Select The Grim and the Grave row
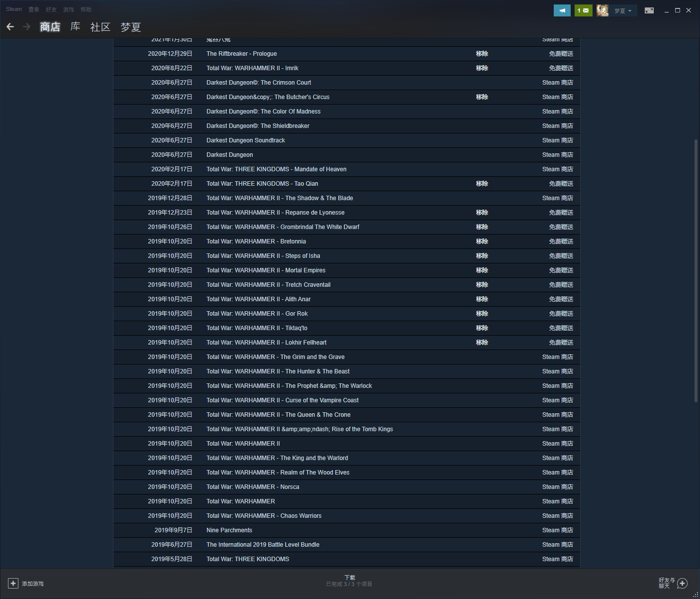Screen dimensions: 700x599 click(x=347, y=357)
